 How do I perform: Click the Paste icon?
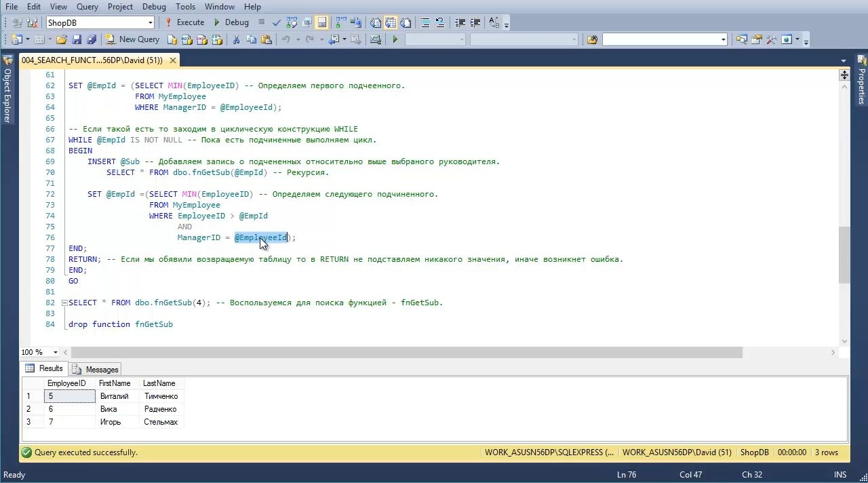266,39
